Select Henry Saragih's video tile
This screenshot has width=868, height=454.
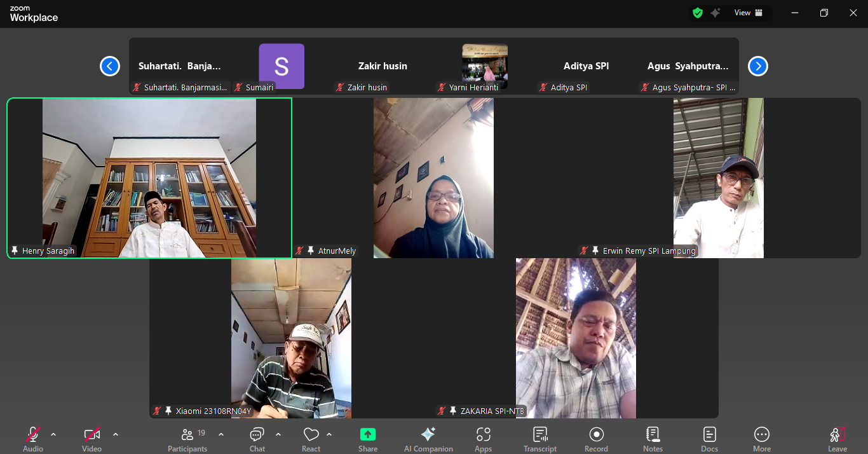click(x=149, y=178)
